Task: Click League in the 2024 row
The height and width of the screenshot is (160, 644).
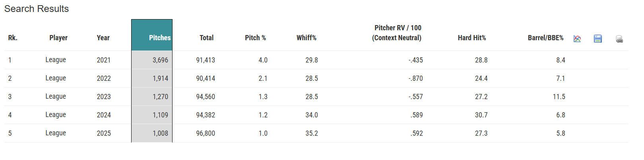Action: click(56, 115)
